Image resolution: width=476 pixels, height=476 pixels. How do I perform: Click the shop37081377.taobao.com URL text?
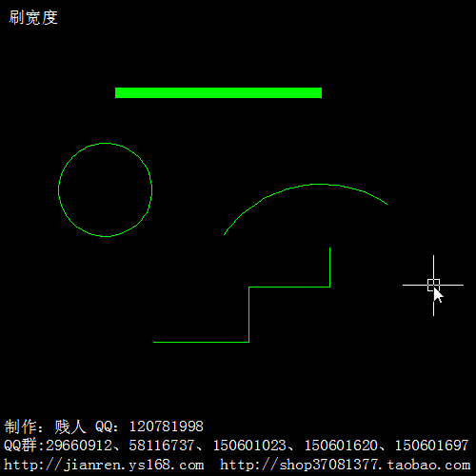click(x=345, y=466)
